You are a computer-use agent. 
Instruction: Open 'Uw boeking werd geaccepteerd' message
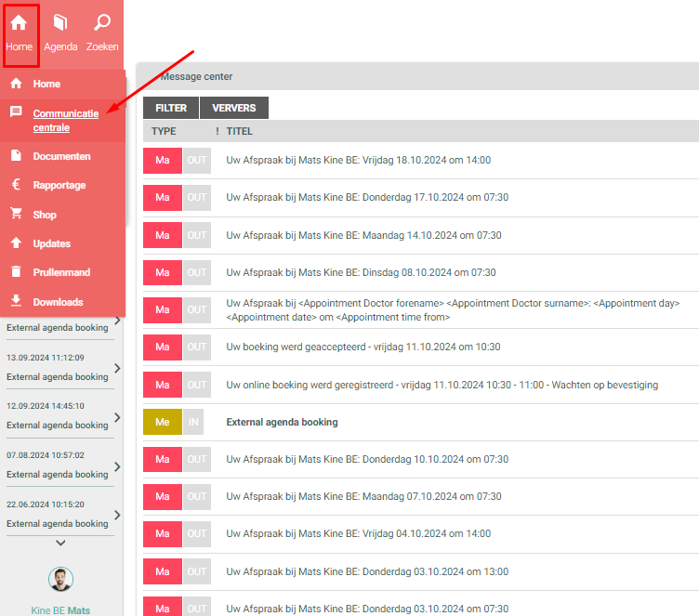point(363,347)
